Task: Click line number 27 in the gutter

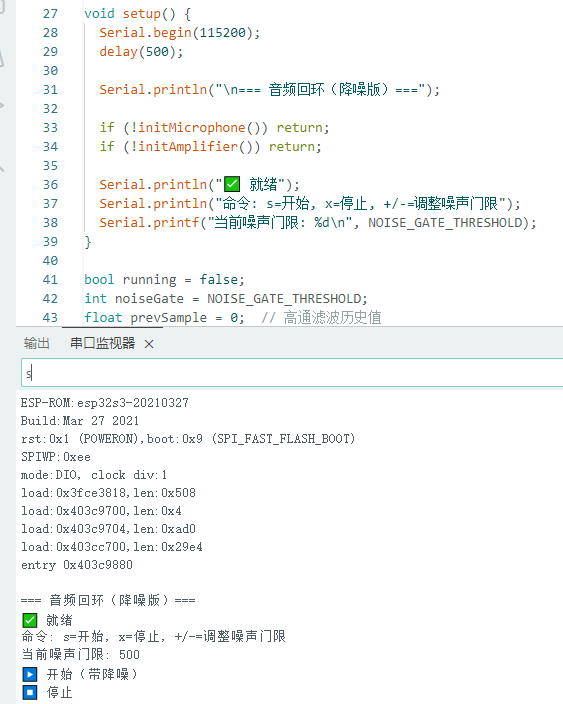Action: pos(50,13)
